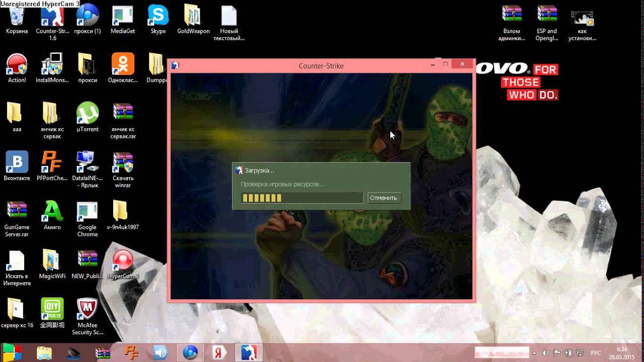Open the Искать в Интернете shortcut
644x362 pixels.
point(17,267)
